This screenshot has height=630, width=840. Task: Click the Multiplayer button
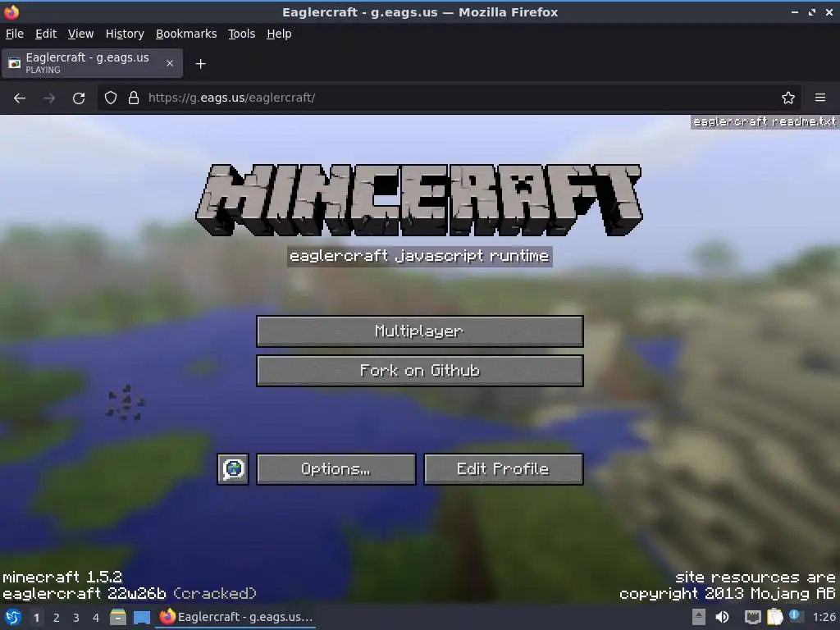click(x=419, y=331)
